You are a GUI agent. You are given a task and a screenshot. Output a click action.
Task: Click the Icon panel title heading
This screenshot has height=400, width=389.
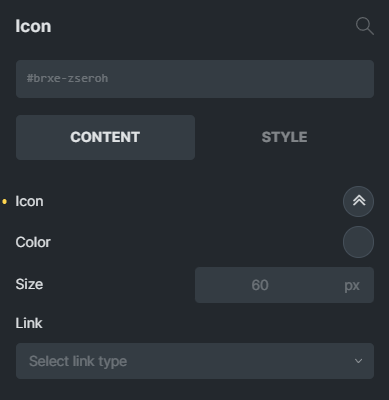point(33,26)
